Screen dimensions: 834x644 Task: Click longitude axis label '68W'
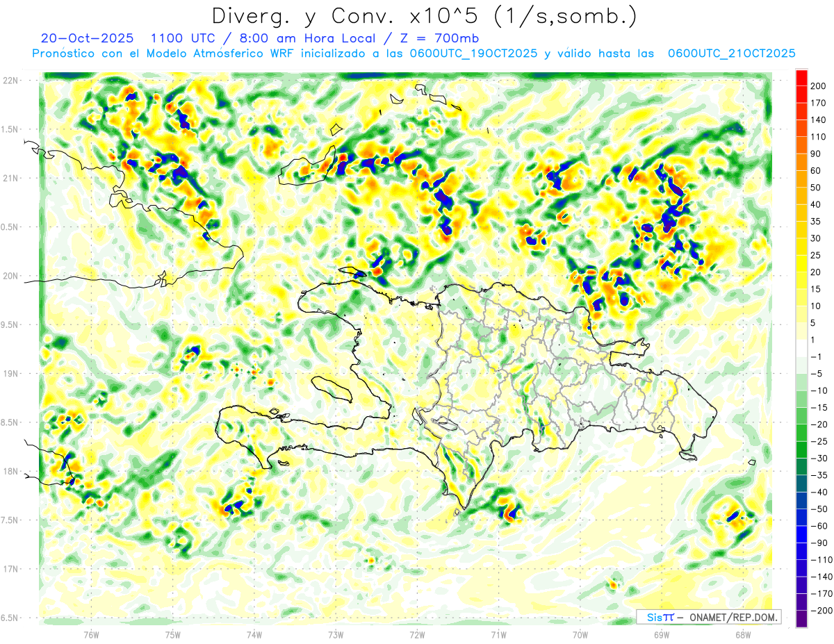pos(743,634)
